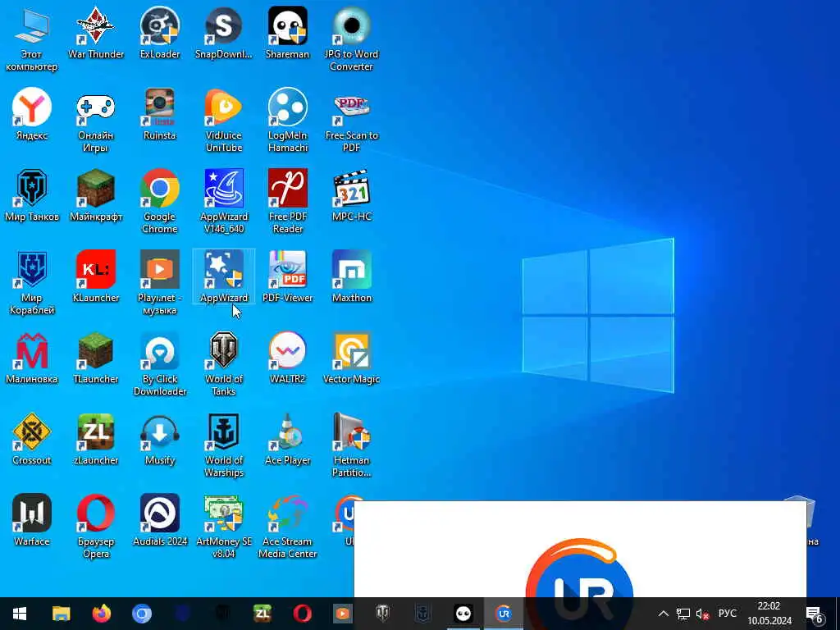Select ArtMoney SE v8.04 icon
Screen dimensions: 840x630
[x=223, y=526]
